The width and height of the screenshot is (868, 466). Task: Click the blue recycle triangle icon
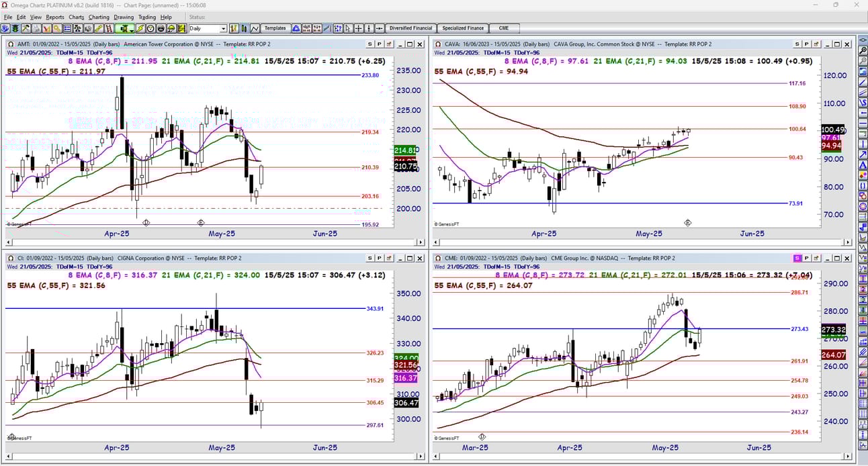296,28
